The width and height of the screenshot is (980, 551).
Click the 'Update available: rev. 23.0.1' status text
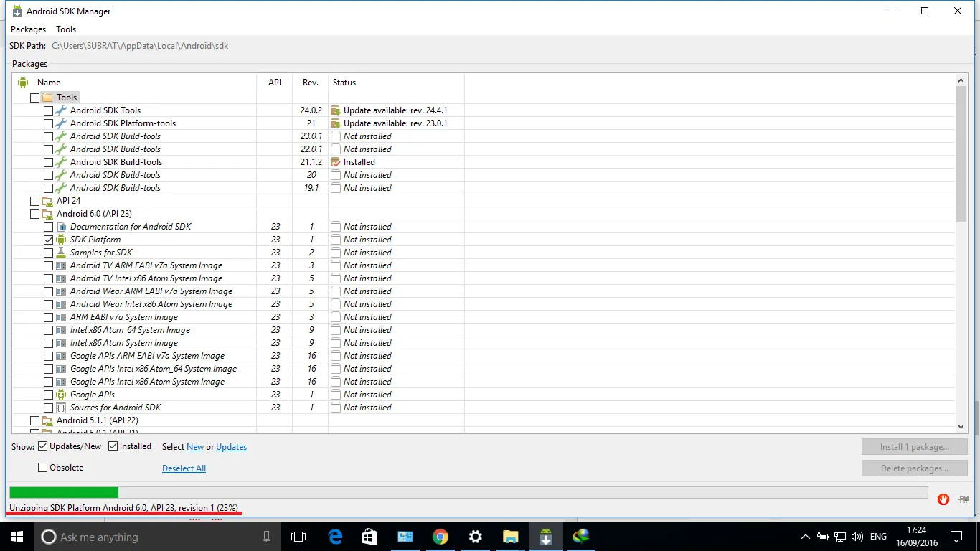395,123
